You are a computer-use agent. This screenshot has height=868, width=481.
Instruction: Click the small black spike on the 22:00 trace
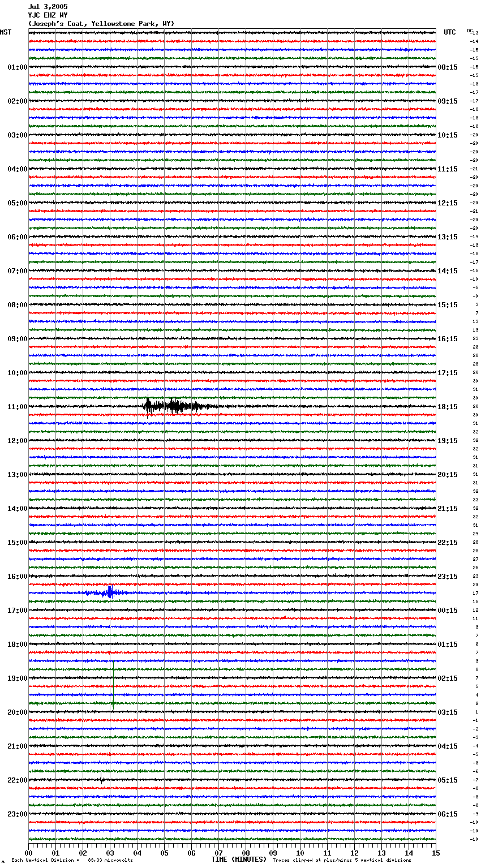coord(102,777)
